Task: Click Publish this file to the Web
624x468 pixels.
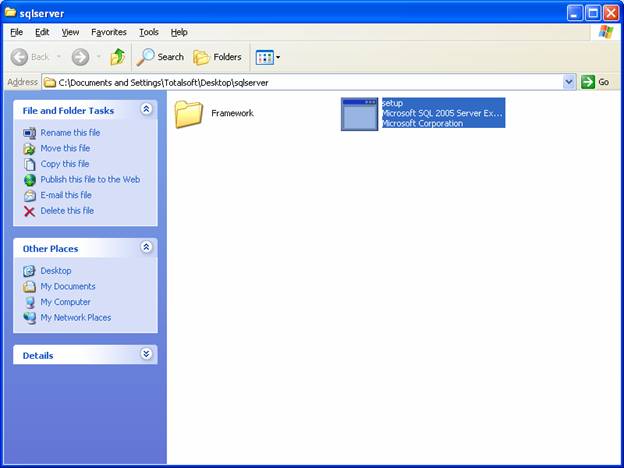Action: pyautogui.click(x=90, y=179)
